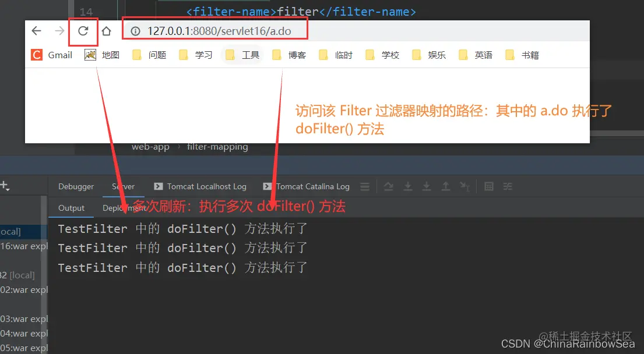Open the 问题 bookmark folder
The height and width of the screenshot is (354, 644).
[149, 55]
